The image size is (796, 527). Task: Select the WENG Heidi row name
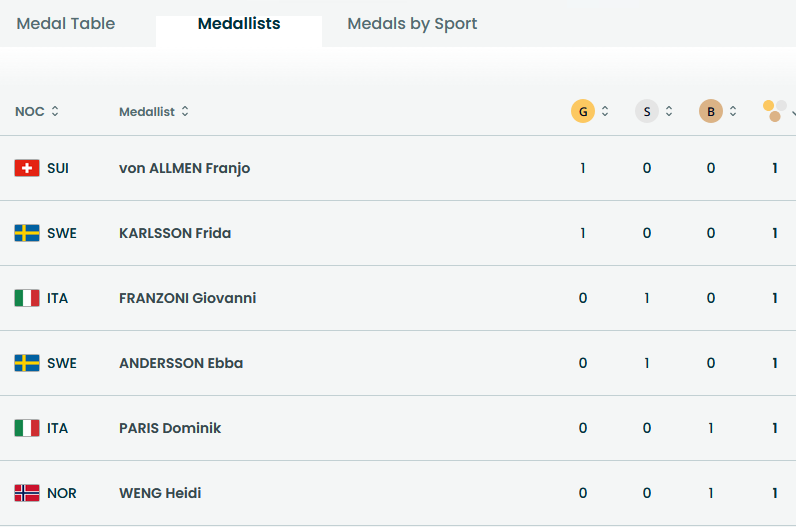coord(160,493)
